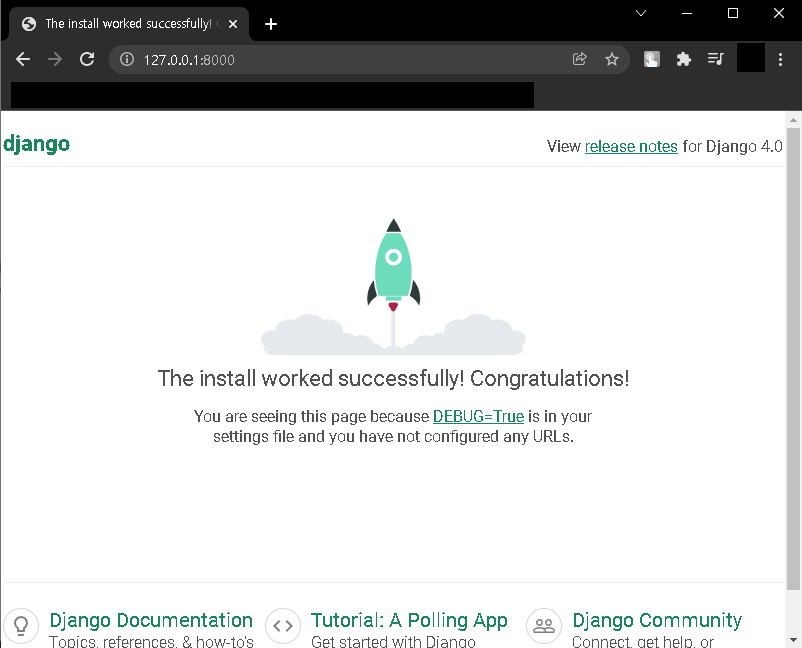Screen dimensions: 802x648
Task: Close the browser window
Action: tap(779, 13)
